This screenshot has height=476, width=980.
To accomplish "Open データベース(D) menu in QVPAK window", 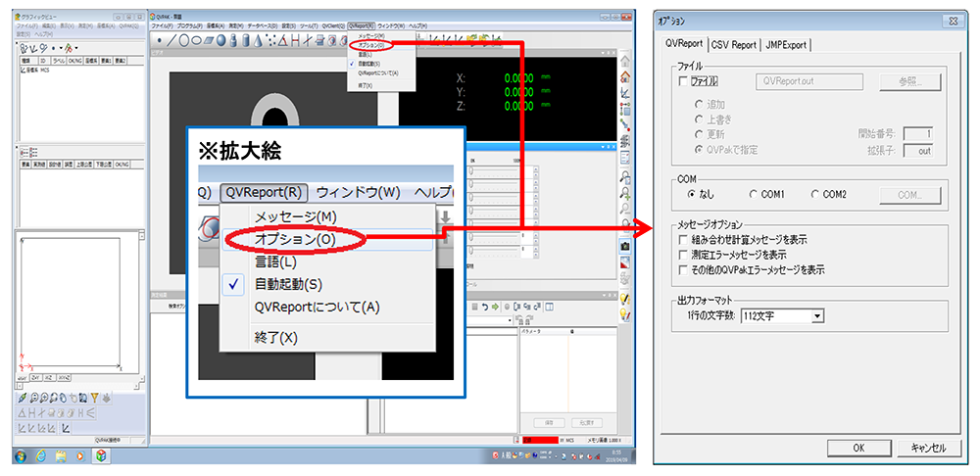I will pos(262,25).
